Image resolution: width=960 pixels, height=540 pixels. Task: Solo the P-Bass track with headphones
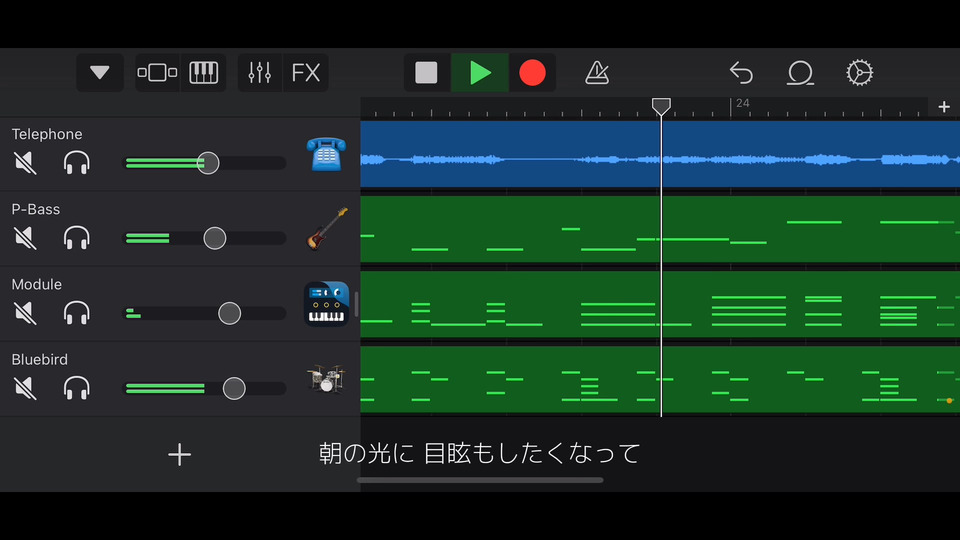click(77, 238)
